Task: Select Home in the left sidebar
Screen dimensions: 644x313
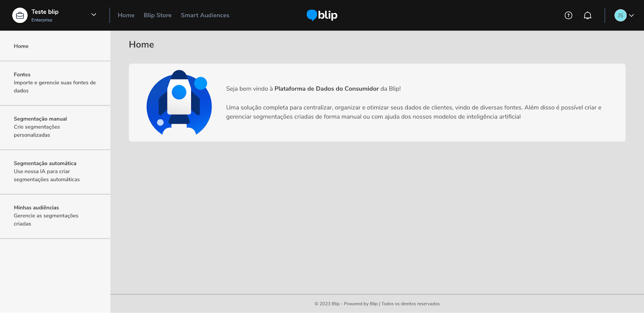Action: click(x=55, y=46)
